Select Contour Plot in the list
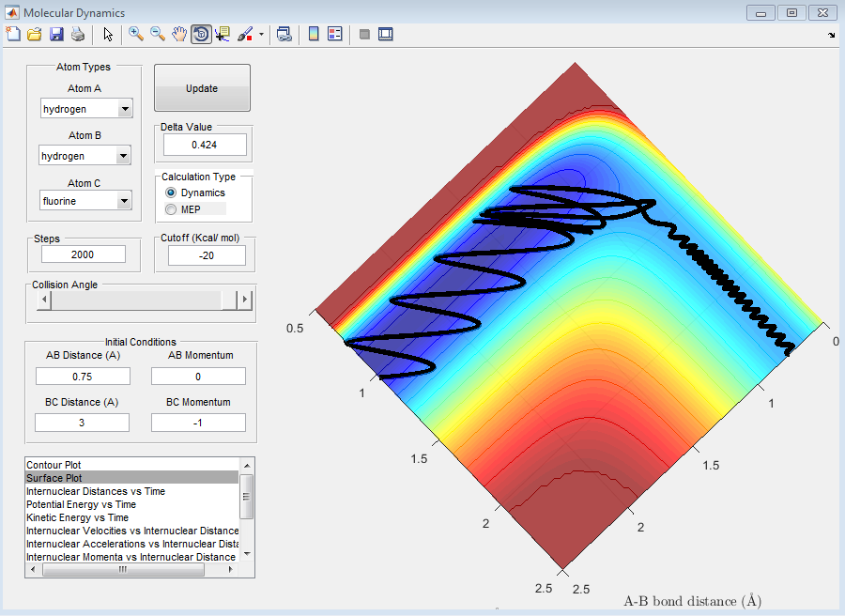 pyautogui.click(x=53, y=465)
